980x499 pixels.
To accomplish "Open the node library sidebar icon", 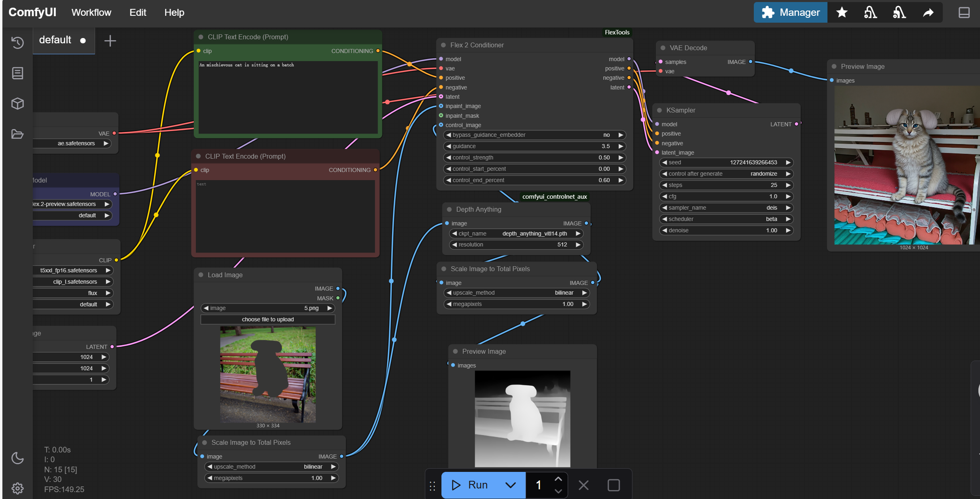I will click(17, 73).
